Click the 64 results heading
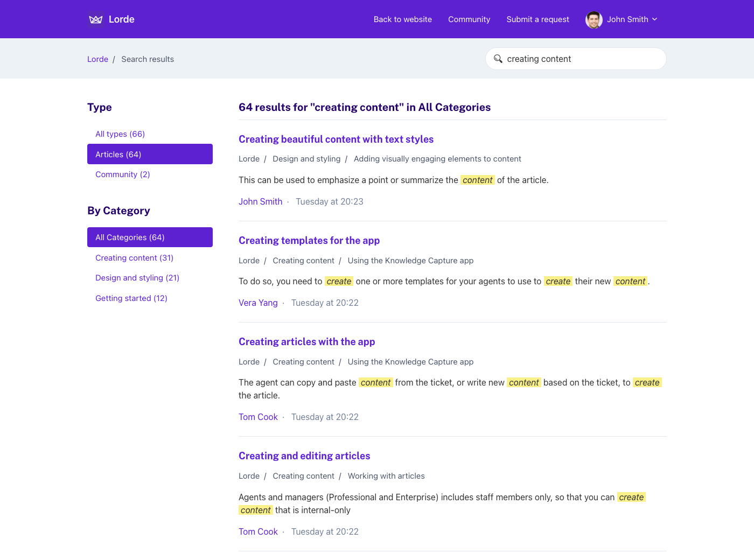The width and height of the screenshot is (754, 560). 365,107
